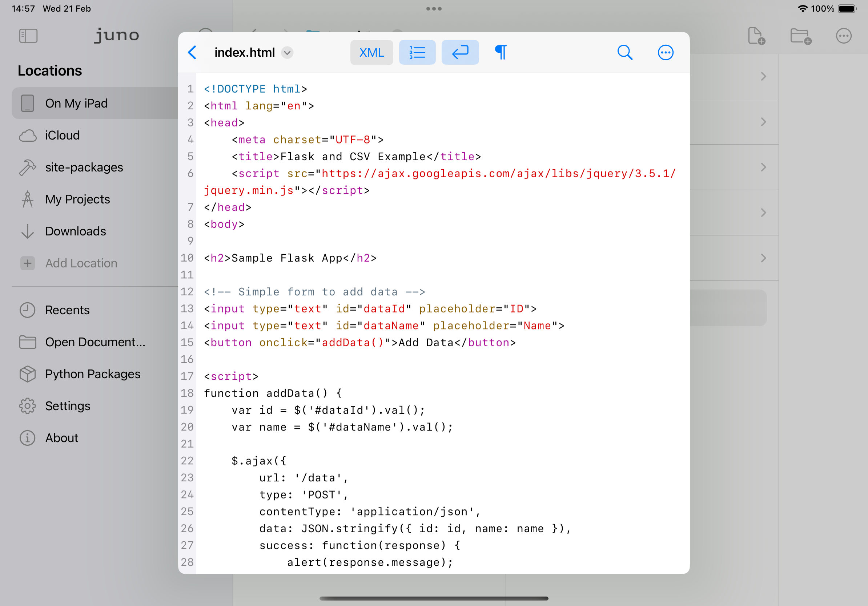Click the new folder icon

800,36
